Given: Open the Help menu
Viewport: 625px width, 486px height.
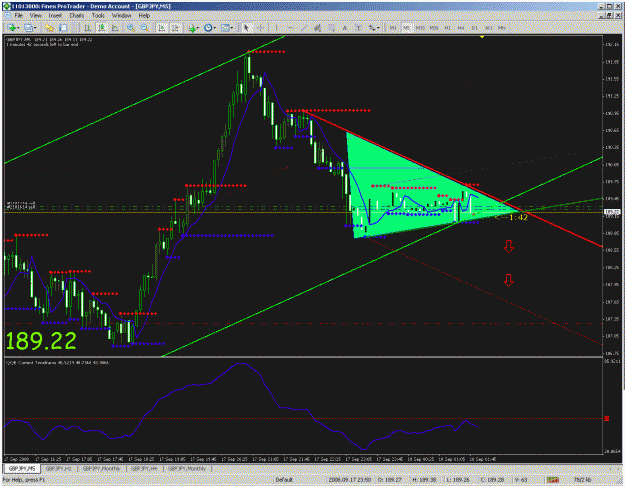Looking at the screenshot, I should [x=144, y=16].
